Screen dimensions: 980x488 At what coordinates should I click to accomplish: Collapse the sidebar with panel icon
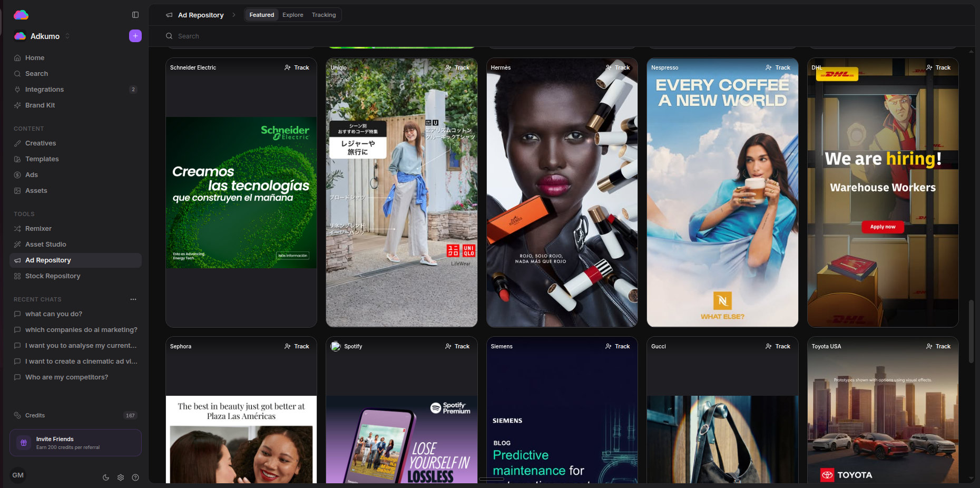(135, 15)
